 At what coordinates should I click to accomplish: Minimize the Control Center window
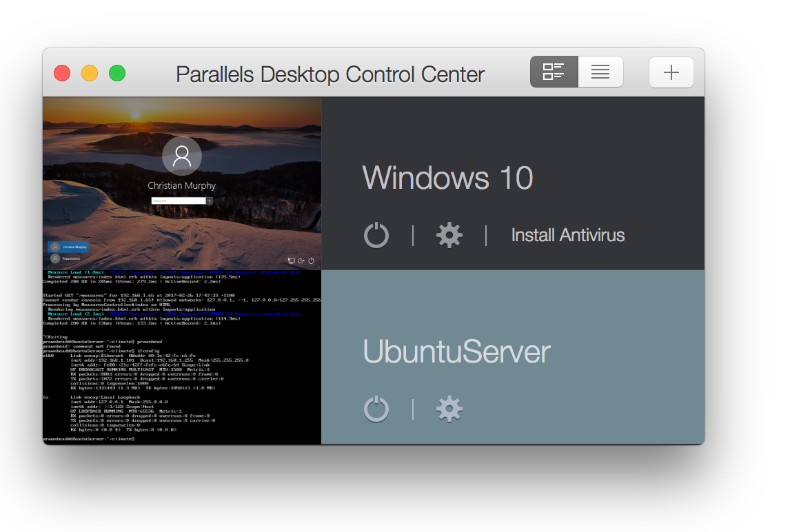click(90, 73)
